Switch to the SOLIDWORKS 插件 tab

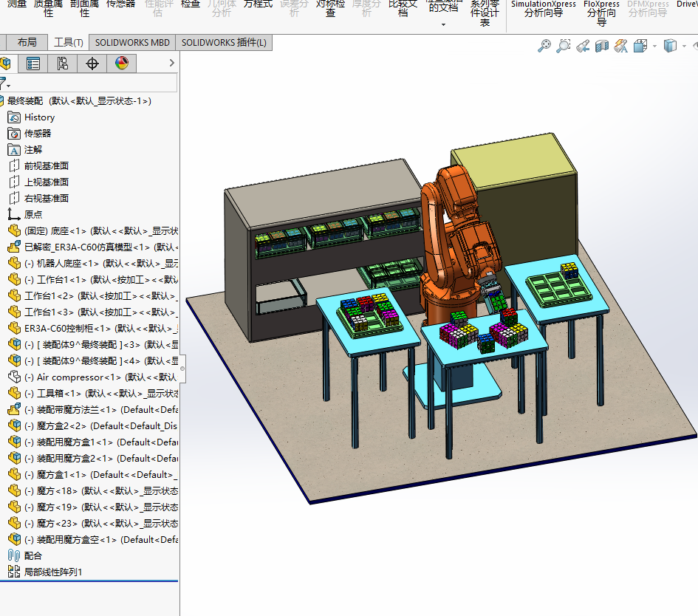click(224, 43)
